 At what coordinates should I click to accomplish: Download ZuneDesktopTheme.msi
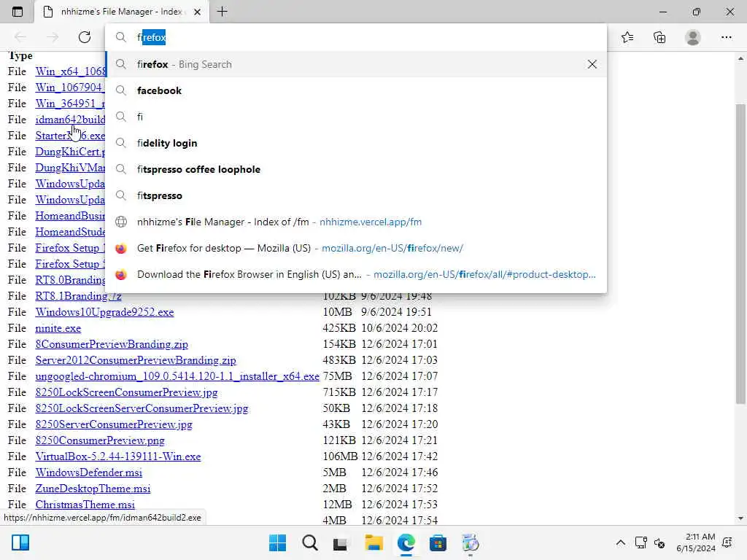[x=93, y=489]
